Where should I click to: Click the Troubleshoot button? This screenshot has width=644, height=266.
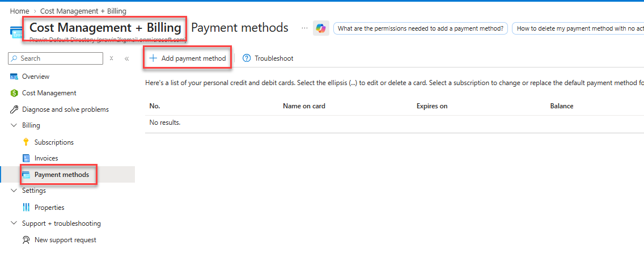(268, 58)
